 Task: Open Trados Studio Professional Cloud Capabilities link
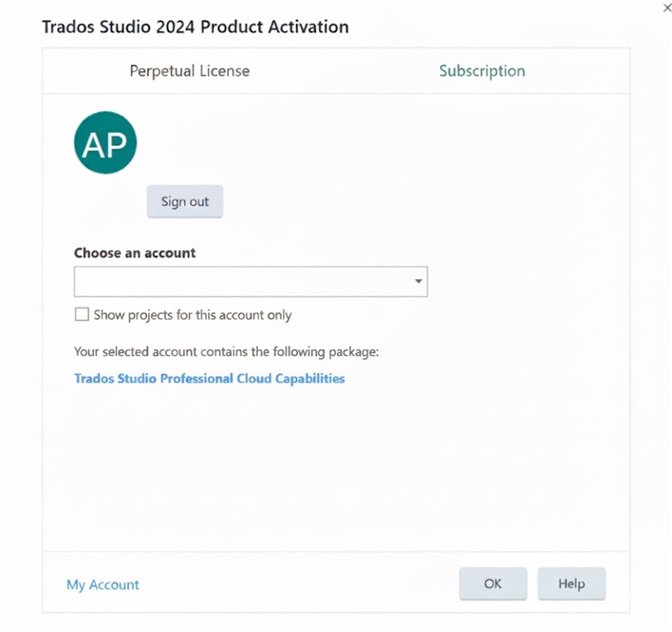[210, 379]
